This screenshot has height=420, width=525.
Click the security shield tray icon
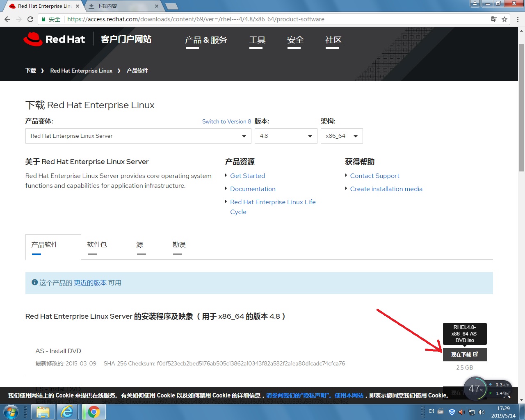pyautogui.click(x=452, y=412)
